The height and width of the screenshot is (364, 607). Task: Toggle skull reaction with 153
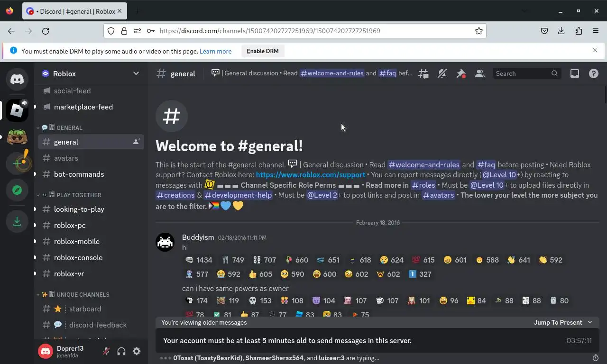[x=260, y=300]
